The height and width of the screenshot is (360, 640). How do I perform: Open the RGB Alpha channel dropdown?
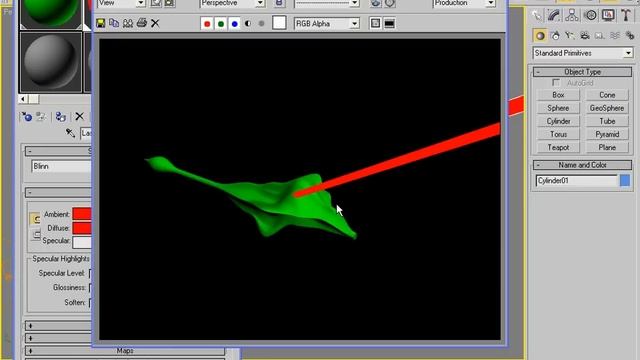coord(327,24)
